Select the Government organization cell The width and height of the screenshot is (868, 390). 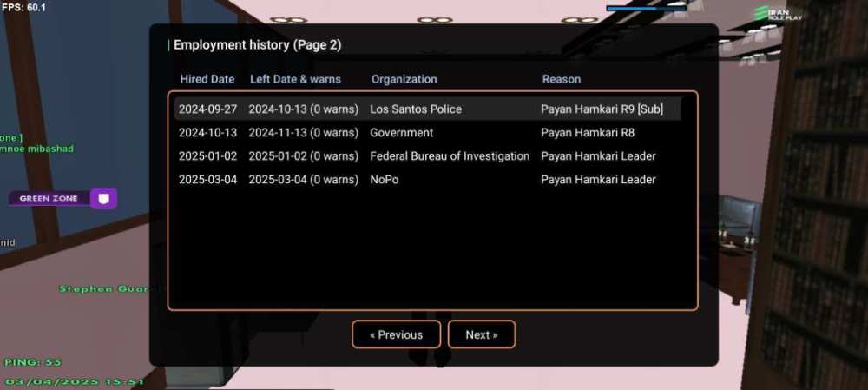click(x=402, y=133)
